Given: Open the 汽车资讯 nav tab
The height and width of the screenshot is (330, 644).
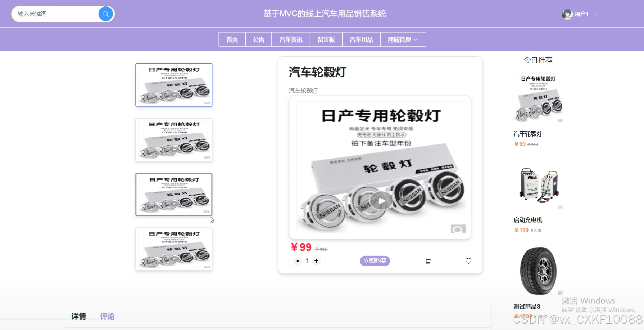Looking at the screenshot, I should click(291, 40).
